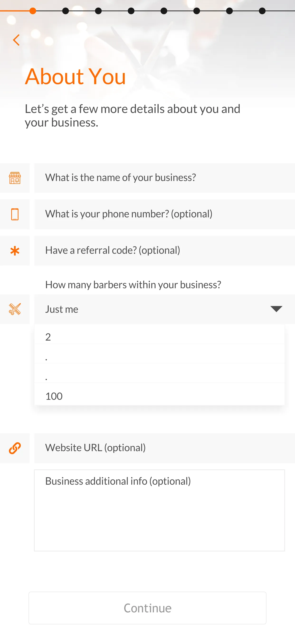295x644 pixels.
Task: Click the first orange progress step dot
Action: click(33, 11)
